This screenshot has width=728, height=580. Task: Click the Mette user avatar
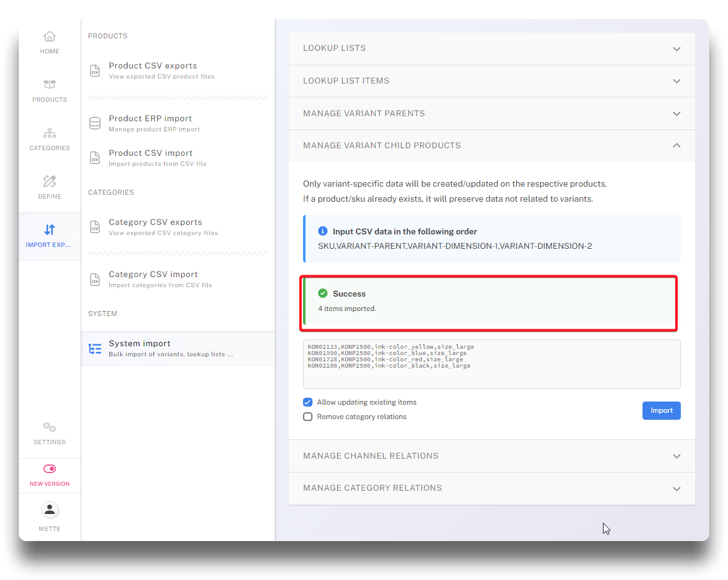pyautogui.click(x=50, y=510)
